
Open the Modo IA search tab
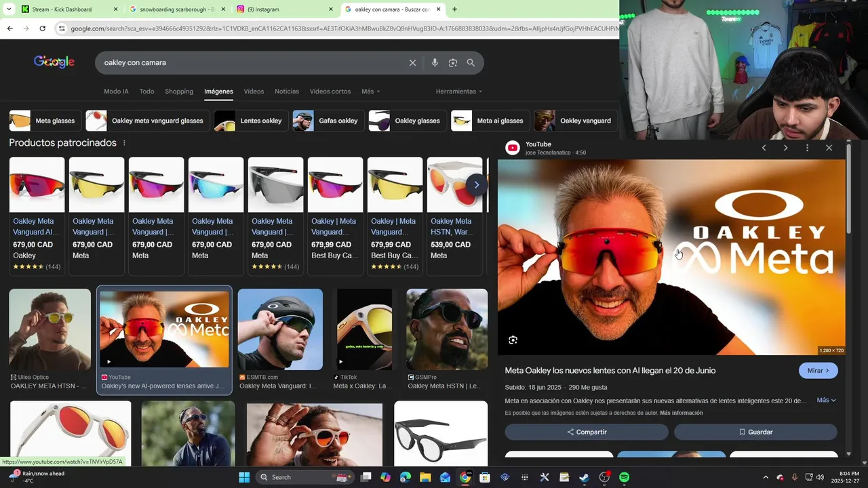(x=116, y=91)
